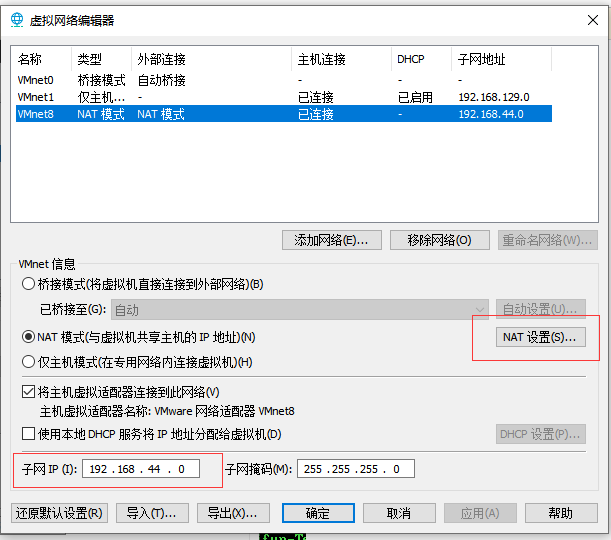Click the 自动设置(U) button
The height and width of the screenshot is (540, 611).
[x=540, y=309]
